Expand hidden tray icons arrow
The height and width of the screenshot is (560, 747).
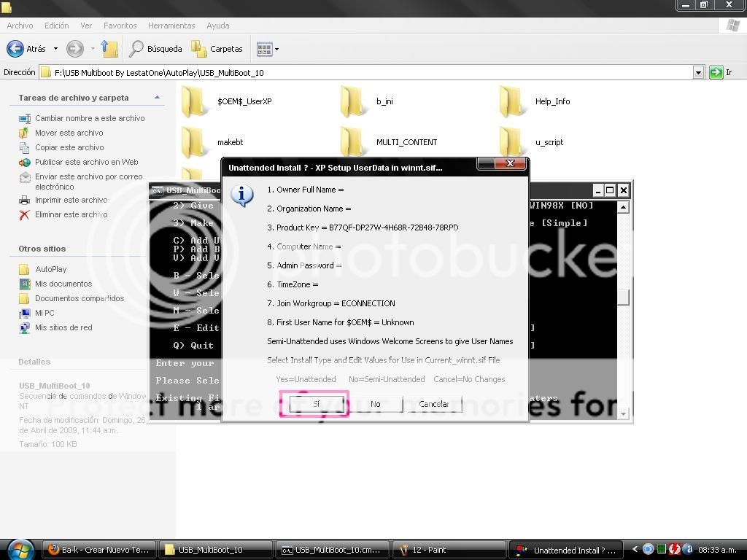(x=635, y=549)
